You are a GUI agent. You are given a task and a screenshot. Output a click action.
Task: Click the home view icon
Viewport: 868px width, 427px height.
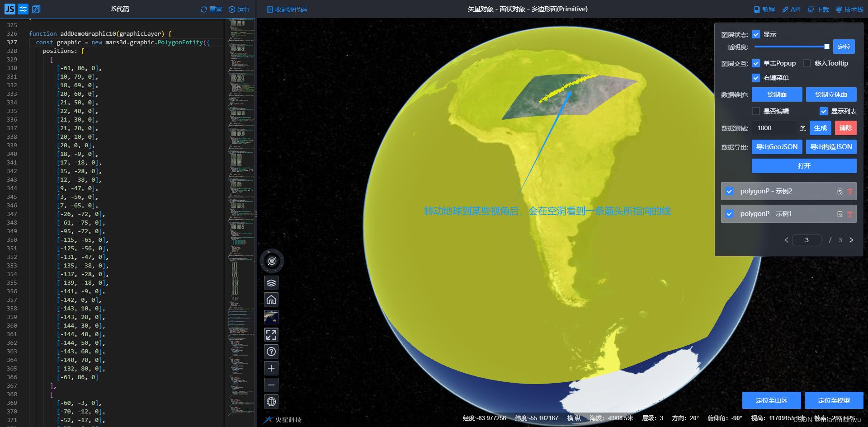(271, 299)
